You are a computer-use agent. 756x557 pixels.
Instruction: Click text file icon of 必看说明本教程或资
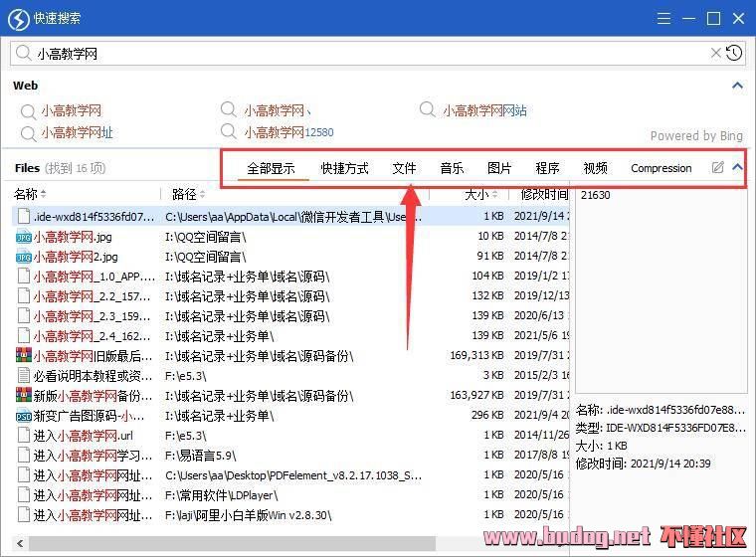click(24, 375)
